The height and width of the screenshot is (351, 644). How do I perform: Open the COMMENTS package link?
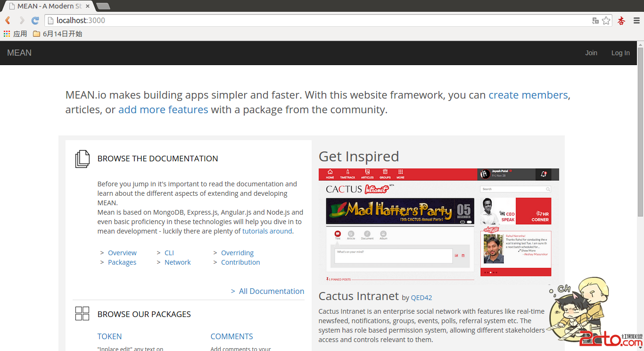(x=231, y=336)
